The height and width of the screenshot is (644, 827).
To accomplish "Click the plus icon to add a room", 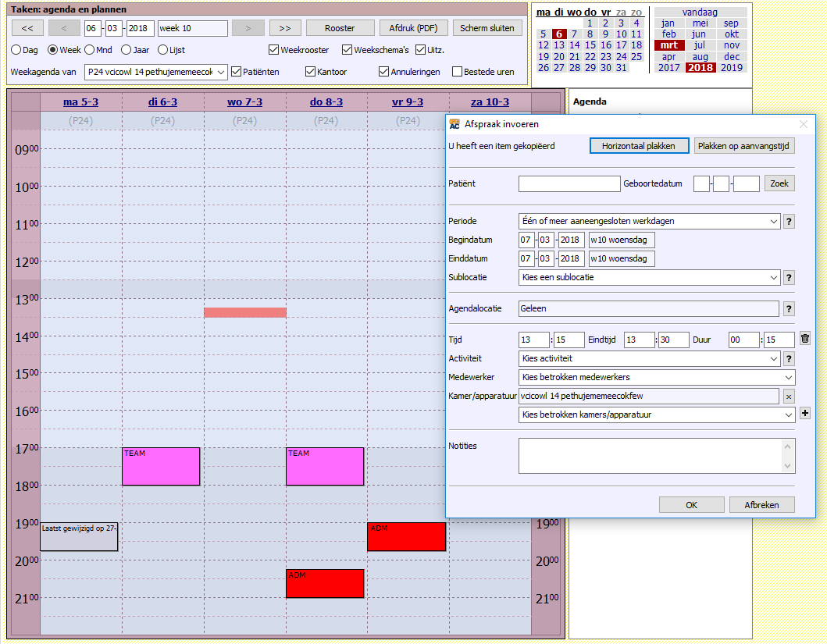I will [x=805, y=415].
